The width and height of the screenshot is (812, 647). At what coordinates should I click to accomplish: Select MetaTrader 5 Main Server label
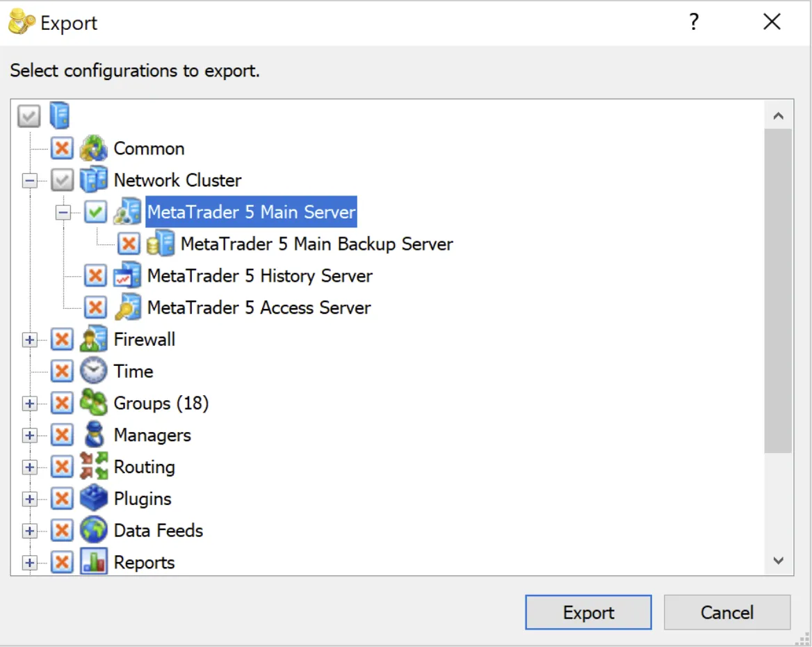pyautogui.click(x=251, y=212)
